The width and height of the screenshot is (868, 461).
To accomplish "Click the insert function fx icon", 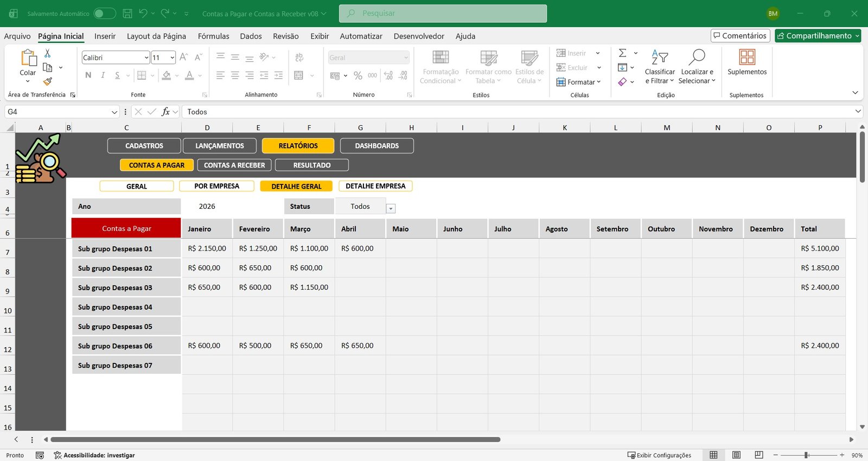I will 165,112.
